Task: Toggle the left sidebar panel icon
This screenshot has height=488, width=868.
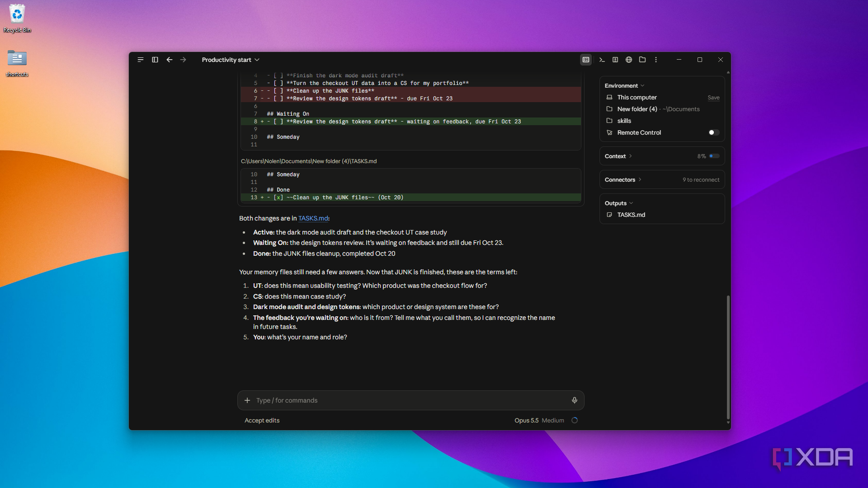Action: click(x=155, y=60)
